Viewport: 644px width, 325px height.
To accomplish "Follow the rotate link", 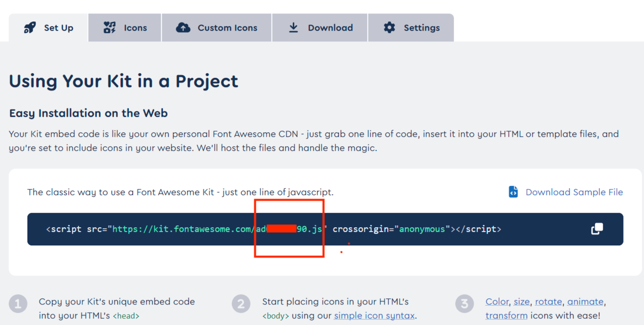I will pos(549,302).
